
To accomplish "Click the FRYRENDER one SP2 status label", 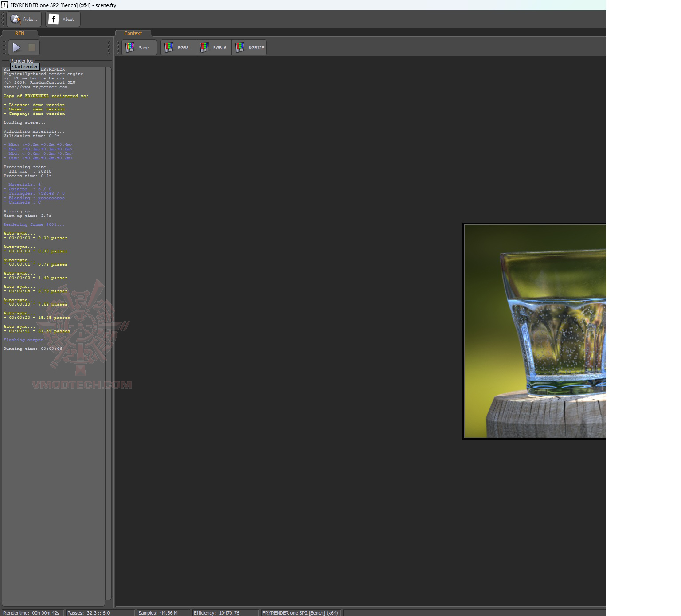I will coord(301,613).
